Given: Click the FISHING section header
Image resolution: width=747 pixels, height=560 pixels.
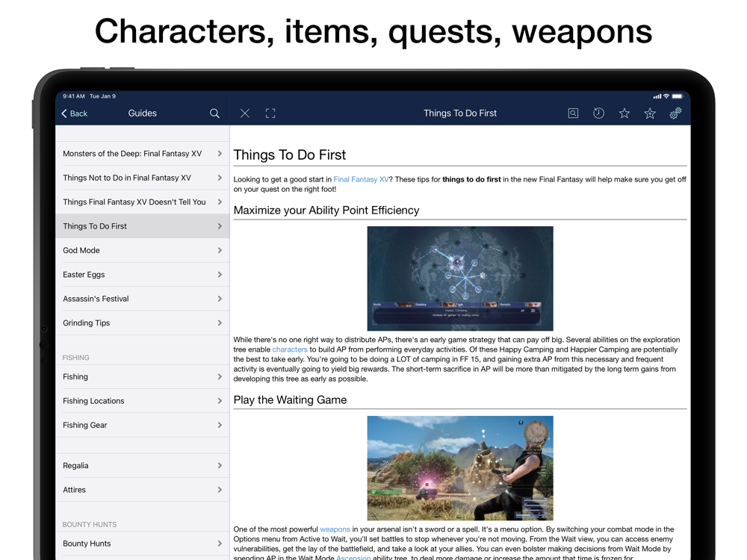Looking at the screenshot, I should (x=75, y=358).
